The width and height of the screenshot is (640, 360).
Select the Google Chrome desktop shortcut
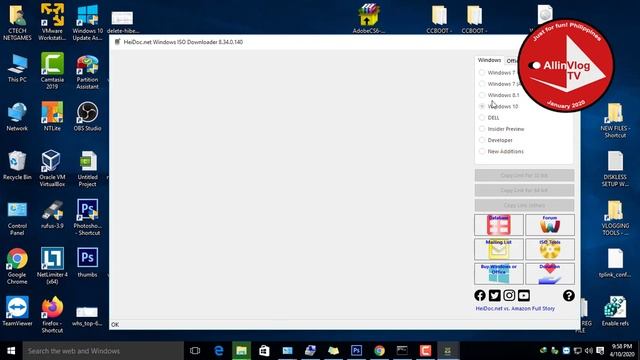tap(17, 267)
